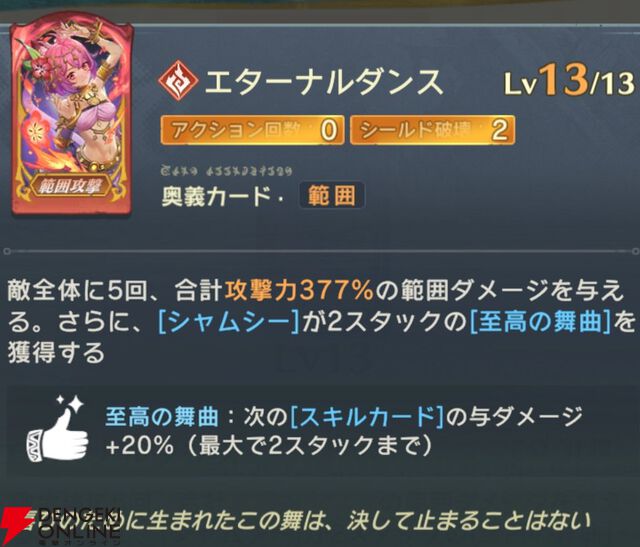The width and height of the screenshot is (640, 547).
Task: Tap the 範囲 tag label
Action: point(332,196)
